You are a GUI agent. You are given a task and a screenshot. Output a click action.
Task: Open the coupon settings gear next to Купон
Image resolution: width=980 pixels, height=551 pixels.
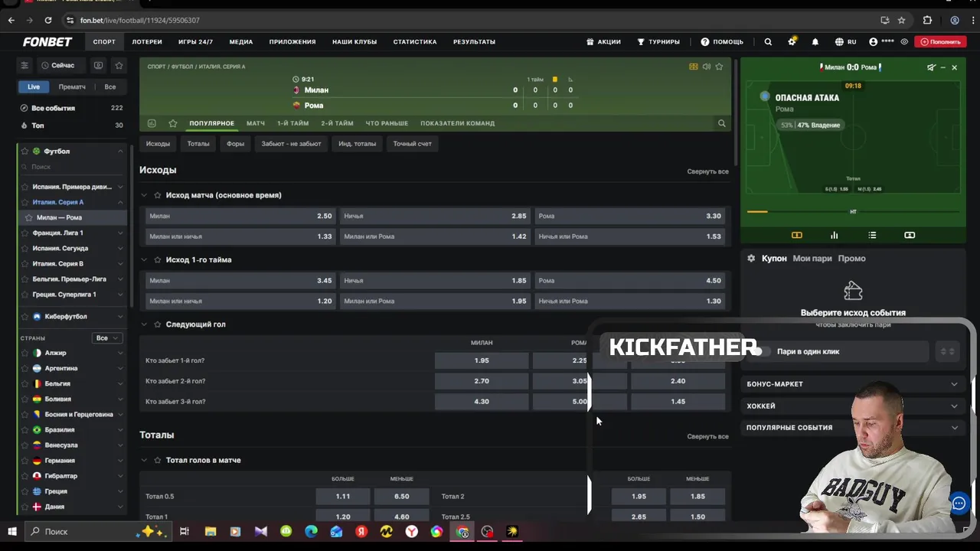pos(751,259)
